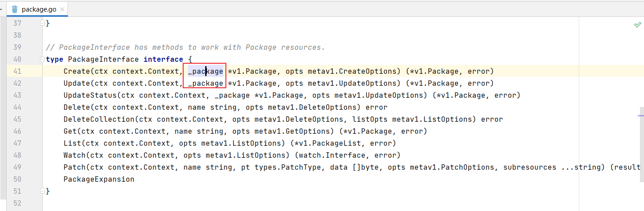Collapse the fold end marker on line 51

(x=43, y=191)
